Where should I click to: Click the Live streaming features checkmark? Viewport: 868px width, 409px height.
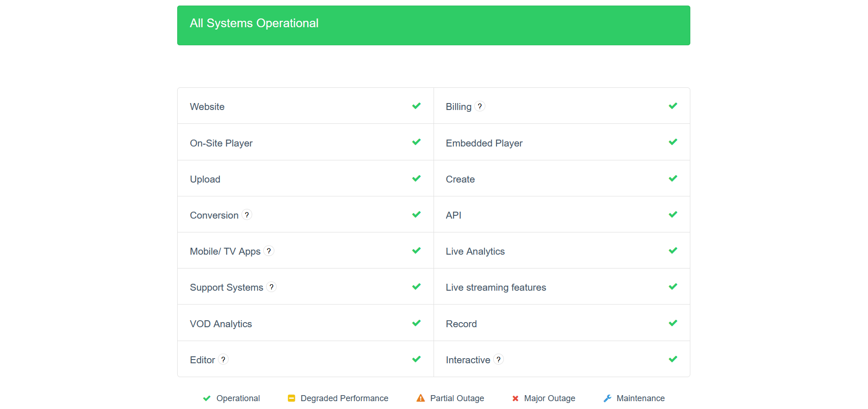tap(673, 287)
